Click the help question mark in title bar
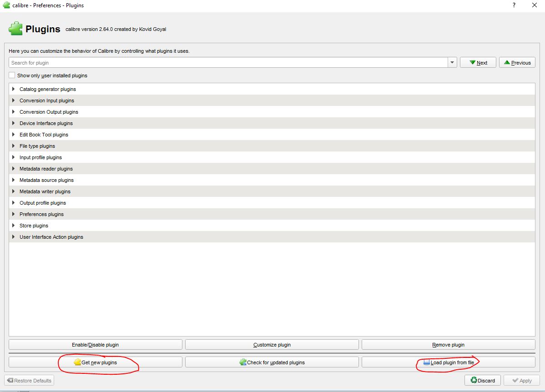Image resolution: width=545 pixels, height=392 pixels. 514,5
